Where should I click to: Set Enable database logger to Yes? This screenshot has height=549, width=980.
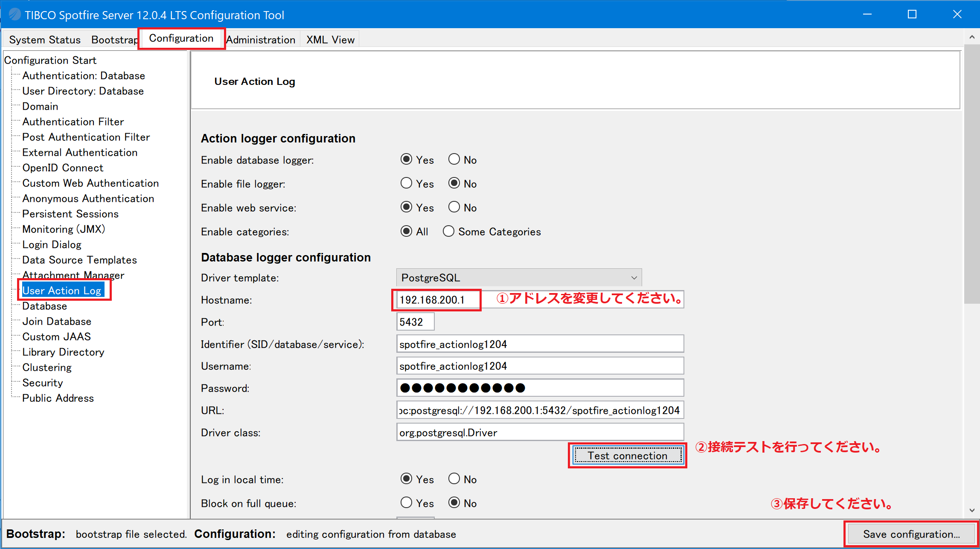click(x=407, y=160)
